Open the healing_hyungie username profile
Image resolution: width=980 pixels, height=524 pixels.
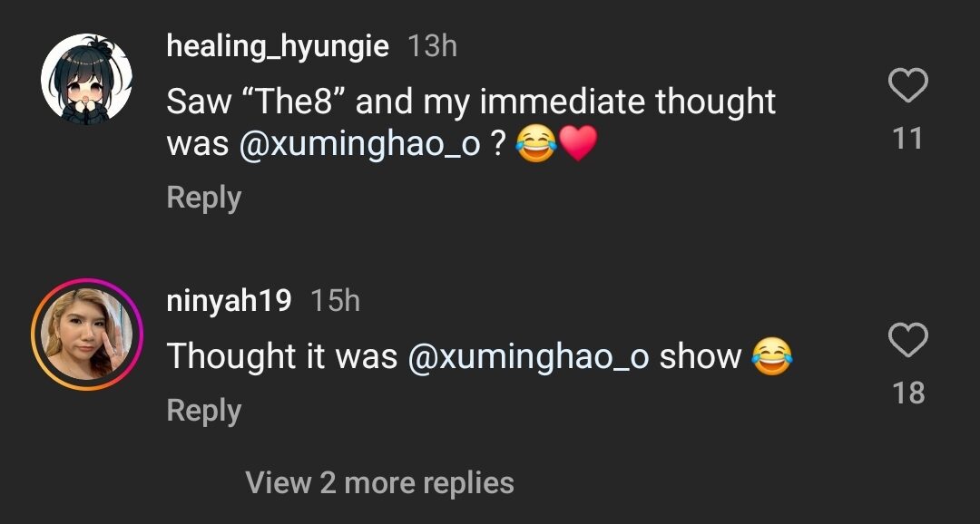tap(278, 45)
